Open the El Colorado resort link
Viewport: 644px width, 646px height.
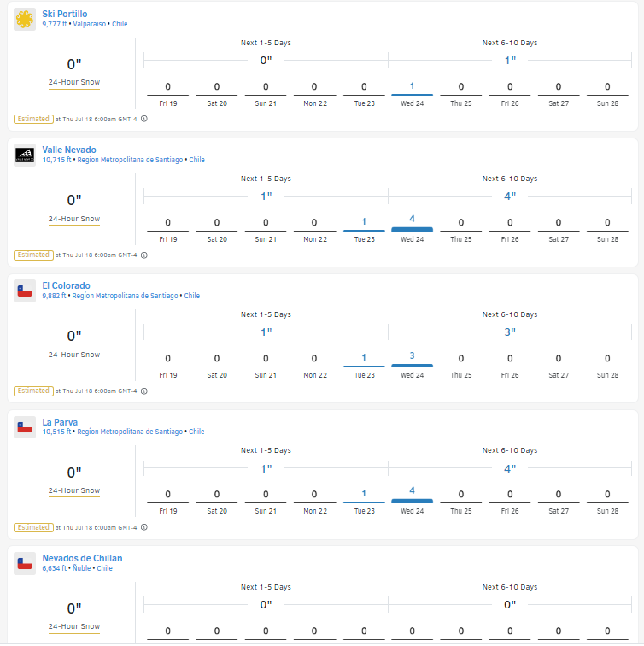pyautogui.click(x=66, y=285)
